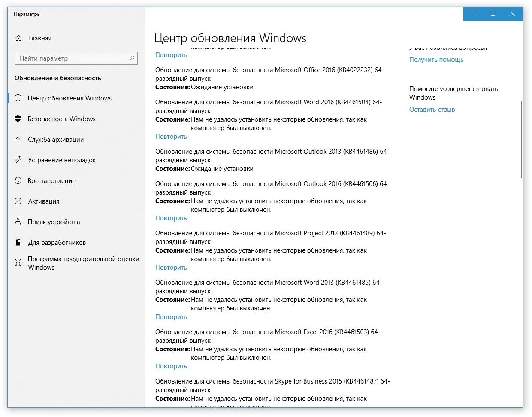This screenshot has width=532, height=417.
Task: Click the Backup service upload arrow icon
Action: [18, 139]
